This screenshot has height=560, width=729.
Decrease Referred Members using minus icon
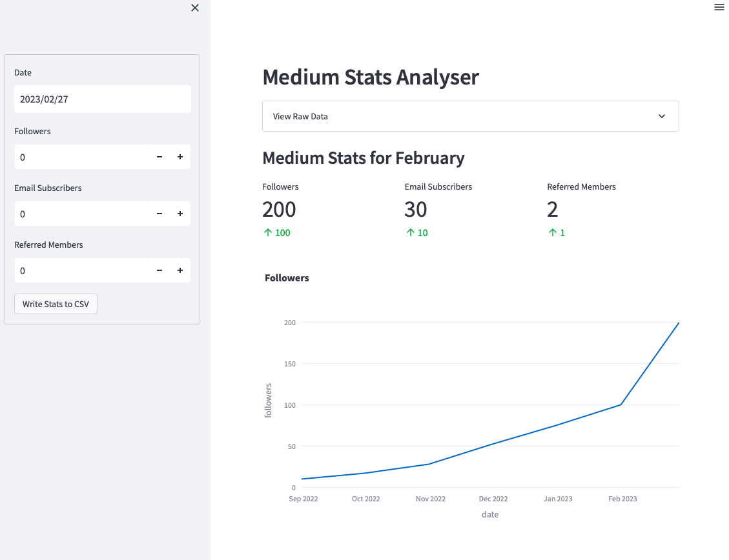[x=159, y=270]
